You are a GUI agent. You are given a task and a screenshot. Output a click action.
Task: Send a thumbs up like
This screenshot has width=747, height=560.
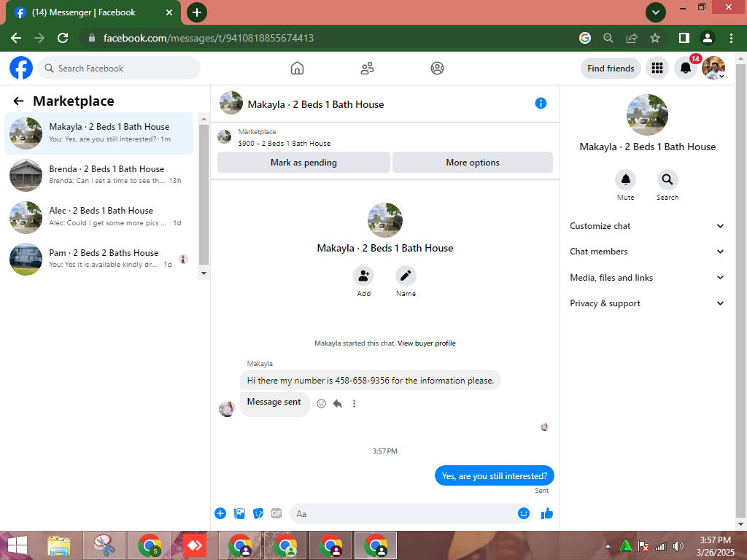(x=547, y=513)
